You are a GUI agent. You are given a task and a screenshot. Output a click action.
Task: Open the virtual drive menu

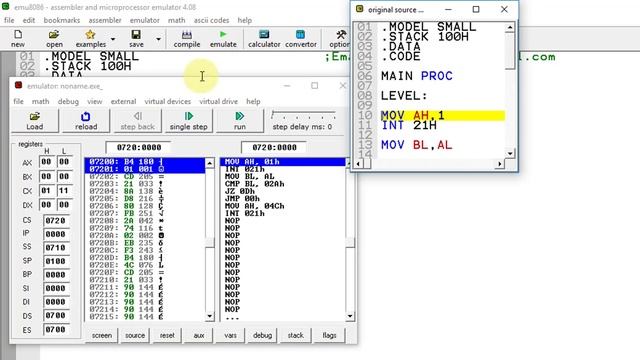[218, 101]
